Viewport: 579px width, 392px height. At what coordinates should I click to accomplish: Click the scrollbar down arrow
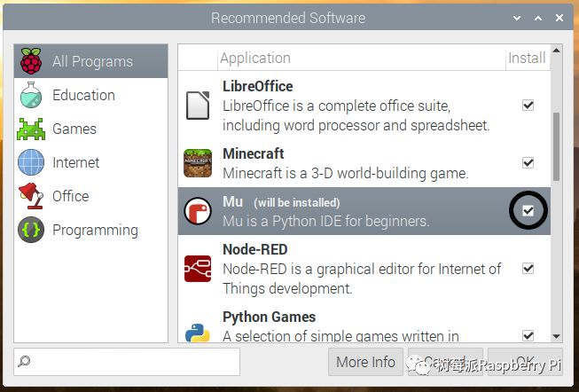[x=556, y=337]
